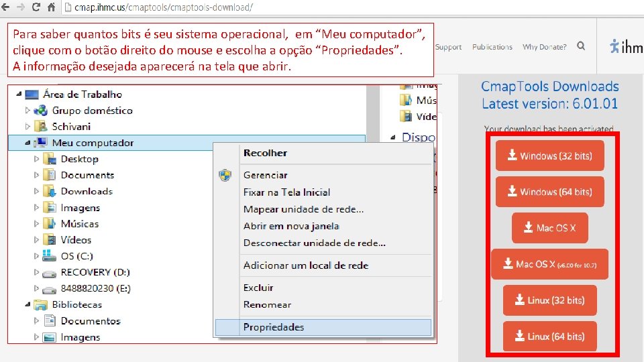Image resolution: width=644 pixels, height=362 pixels.
Task: Click the Documents folder icon
Action: [49, 175]
